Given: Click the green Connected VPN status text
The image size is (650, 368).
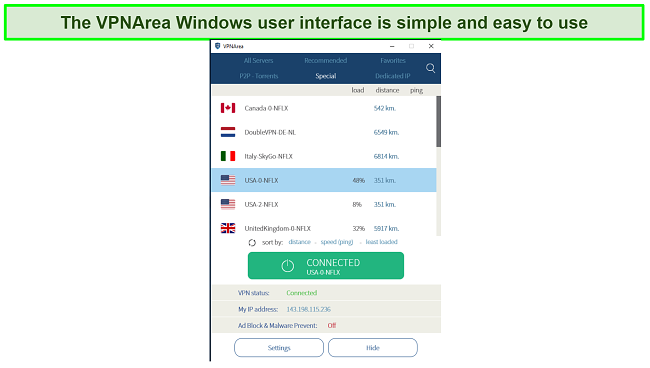Looking at the screenshot, I should click(x=302, y=293).
